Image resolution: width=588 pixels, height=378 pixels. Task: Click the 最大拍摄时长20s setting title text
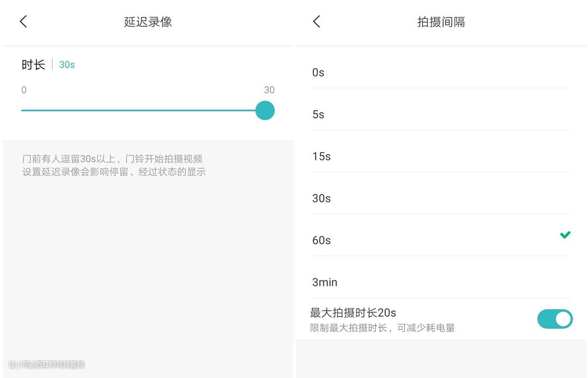pos(353,313)
